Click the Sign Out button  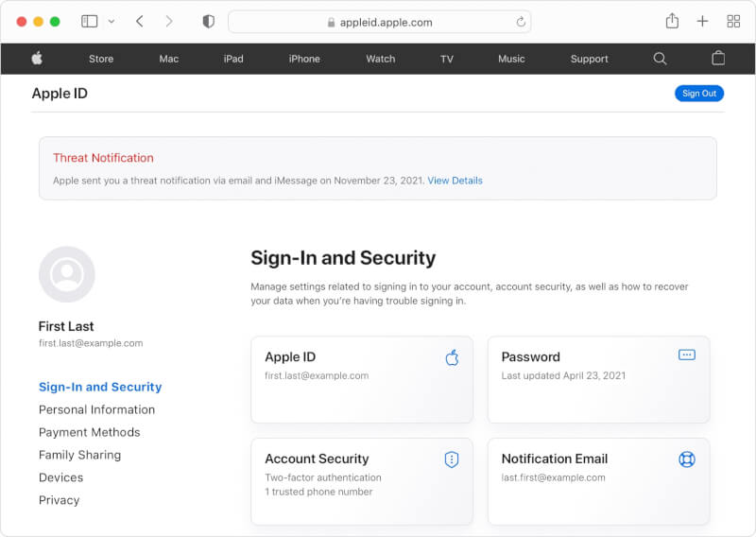(699, 94)
